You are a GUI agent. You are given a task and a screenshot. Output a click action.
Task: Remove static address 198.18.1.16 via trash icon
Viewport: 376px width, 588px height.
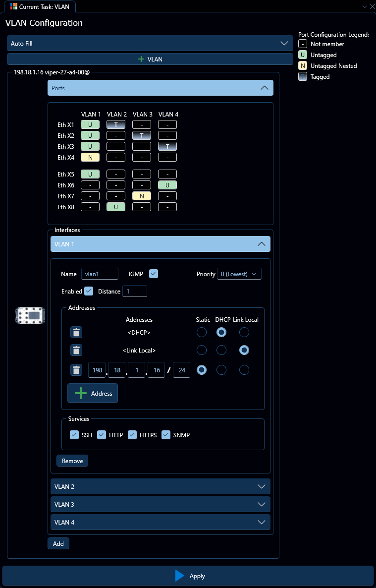pyautogui.click(x=76, y=370)
